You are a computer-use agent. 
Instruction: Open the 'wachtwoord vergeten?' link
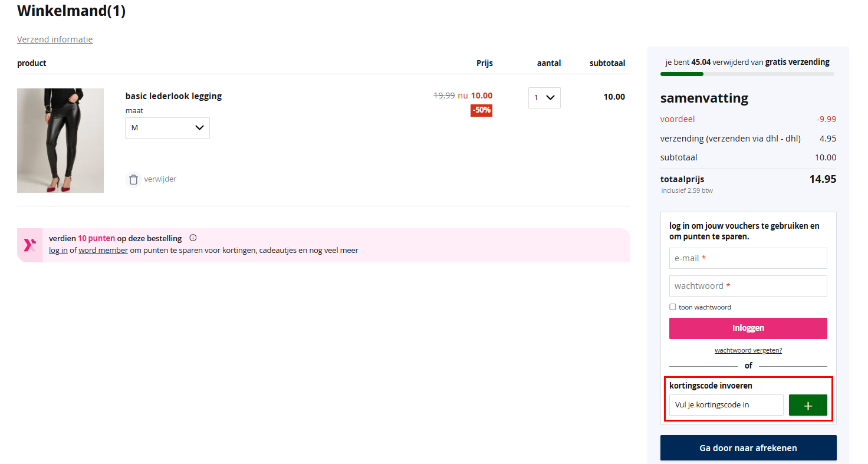(x=748, y=350)
